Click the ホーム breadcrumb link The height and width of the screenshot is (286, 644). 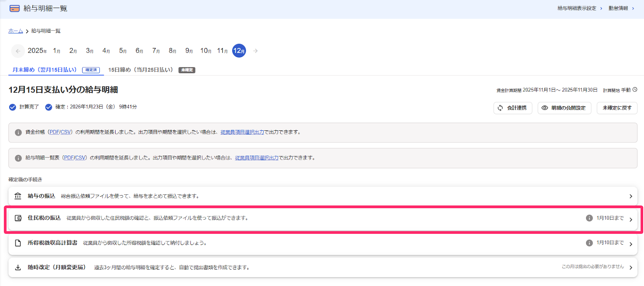point(16,31)
